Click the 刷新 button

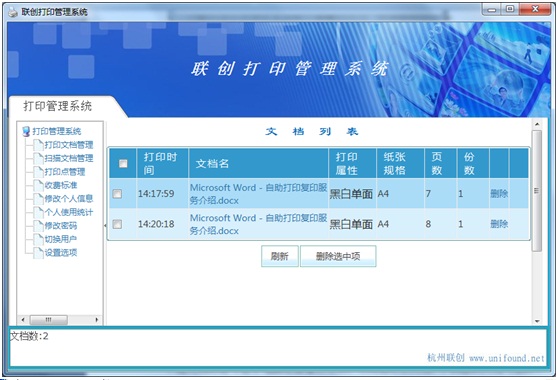click(280, 256)
